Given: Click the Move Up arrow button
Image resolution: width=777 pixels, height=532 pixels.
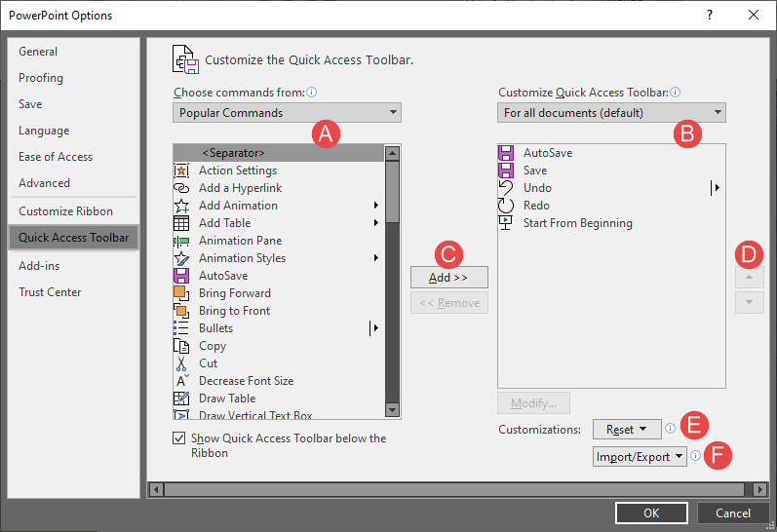Looking at the screenshot, I should click(750, 278).
